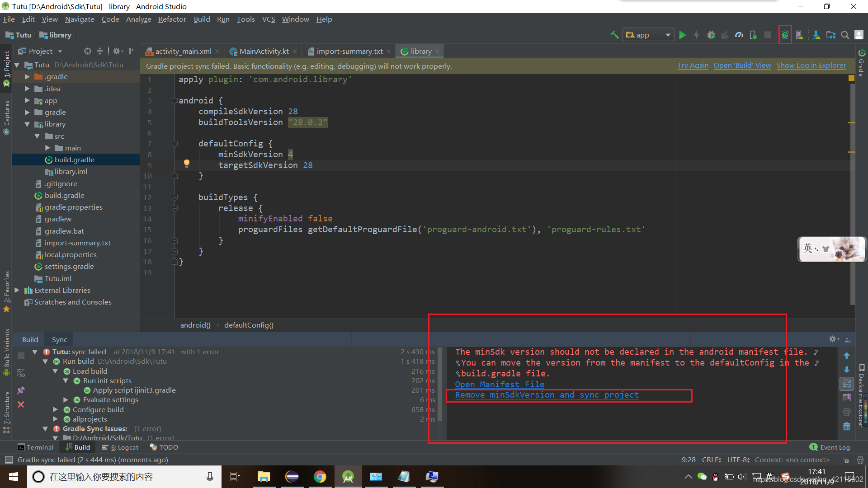Toggle the Device File Explorer side button
The width and height of the screenshot is (868, 488).
tap(862, 395)
